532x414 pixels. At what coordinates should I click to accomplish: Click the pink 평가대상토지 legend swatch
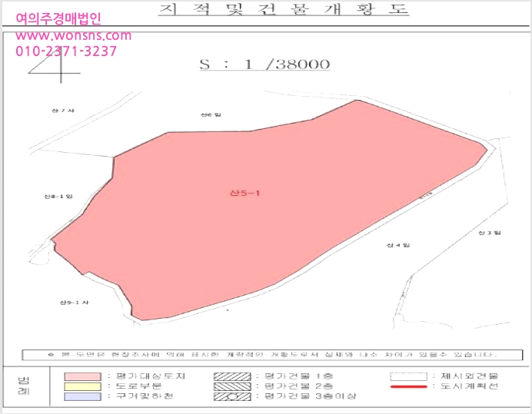coord(83,376)
